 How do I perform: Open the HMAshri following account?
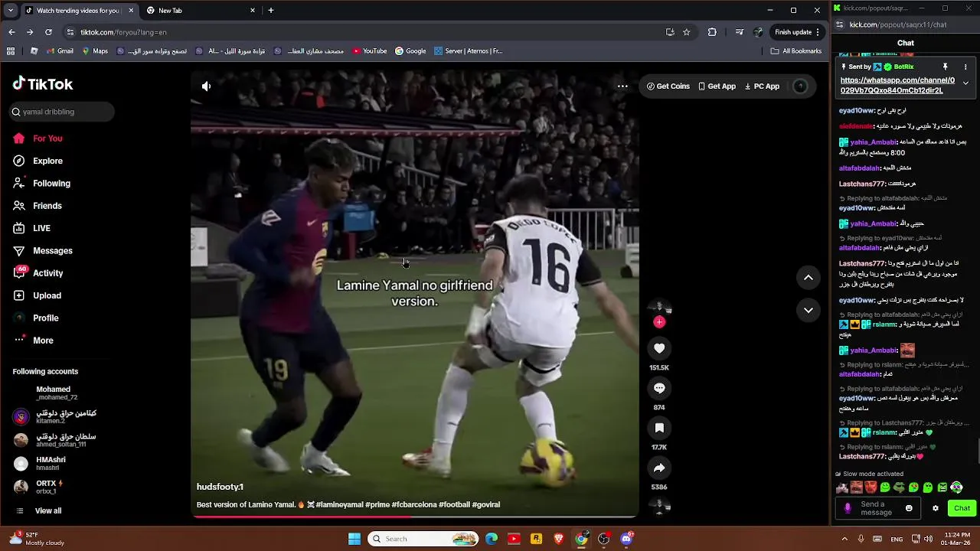[51, 464]
